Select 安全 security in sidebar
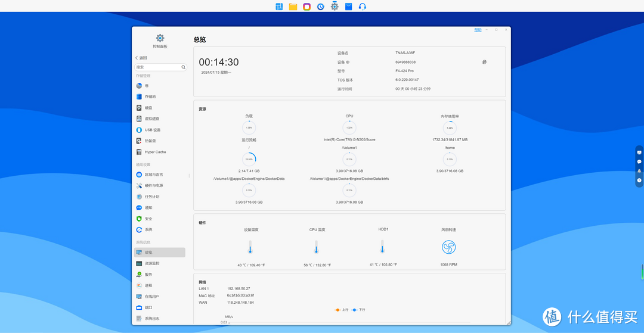 (148, 219)
